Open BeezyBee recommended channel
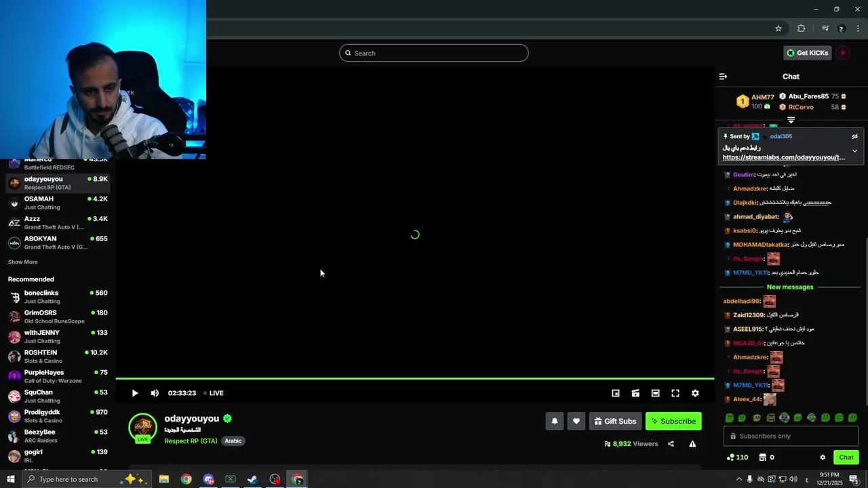Screen dimensions: 868x488 [x=58, y=436]
